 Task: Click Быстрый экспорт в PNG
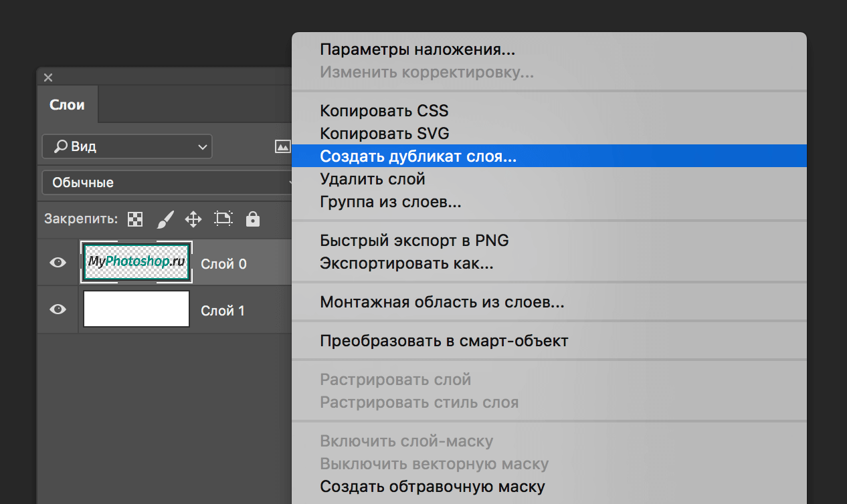415,239
